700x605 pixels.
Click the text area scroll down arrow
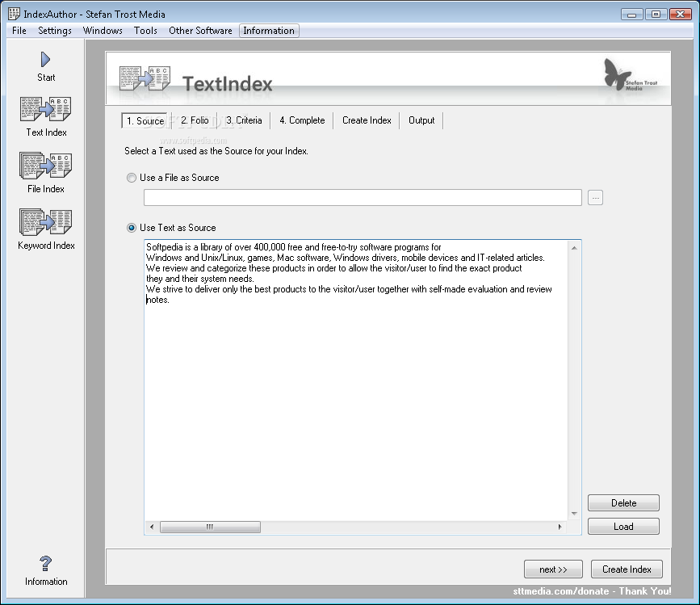tap(574, 514)
